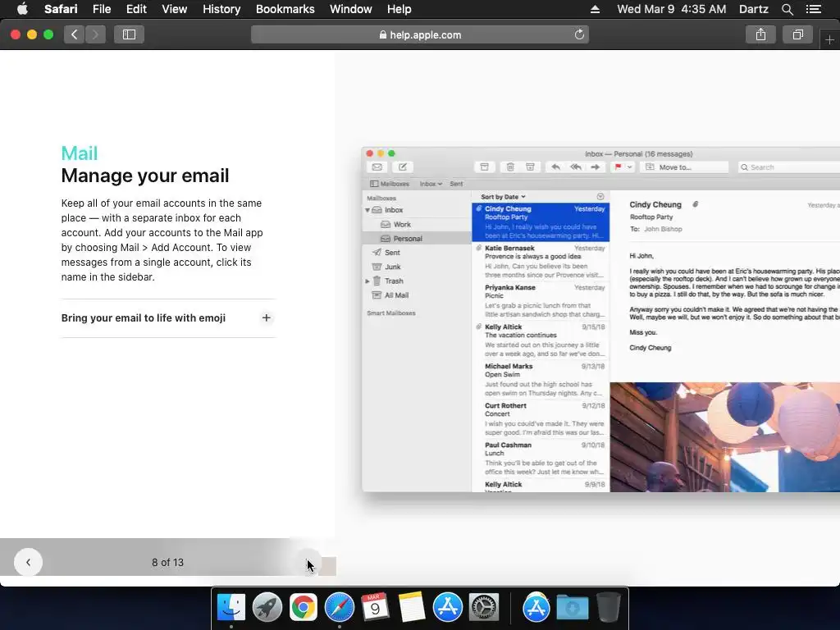Open Notification Center list icon
This screenshot has width=840, height=630.
pos(813,9)
